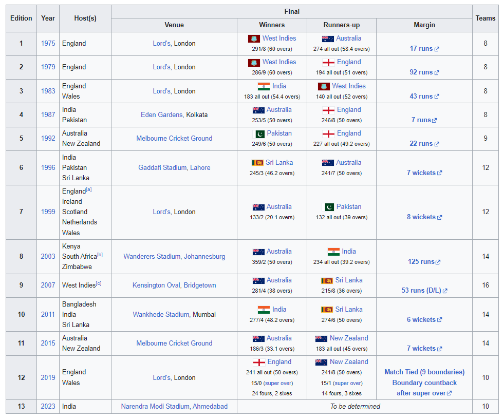
Task: Select the 'To be determined' text
Action: 355,407
